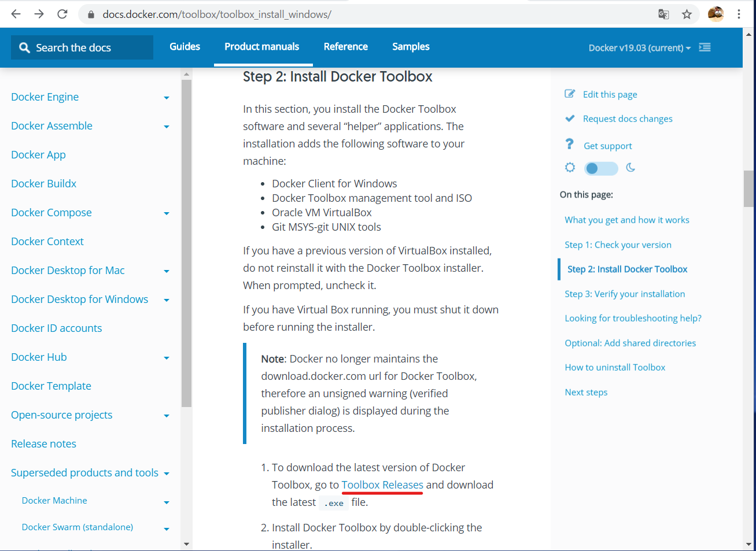Jump to Step 1: Check your version
This screenshot has width=756, height=551.
click(618, 245)
